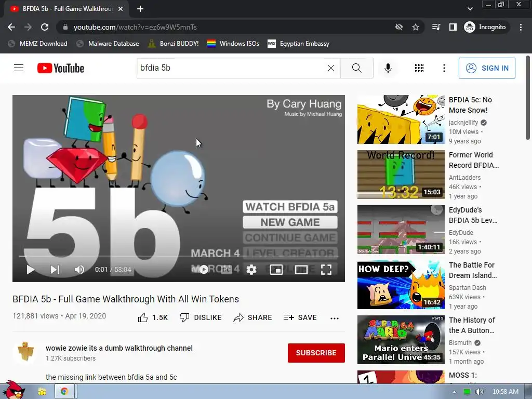532x399 pixels.
Task: Open the MEMZ Download bookmark
Action: pyautogui.click(x=37, y=44)
